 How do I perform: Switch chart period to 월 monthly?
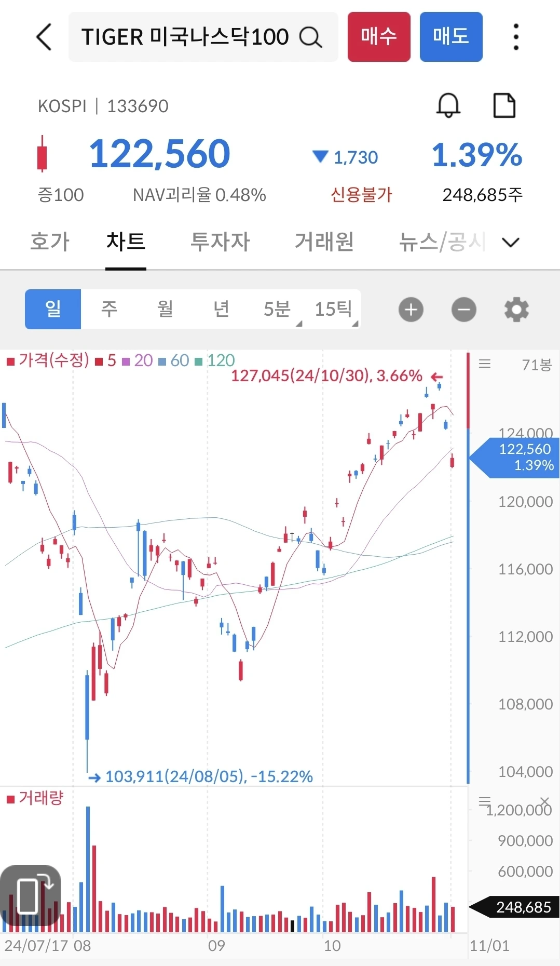(165, 309)
